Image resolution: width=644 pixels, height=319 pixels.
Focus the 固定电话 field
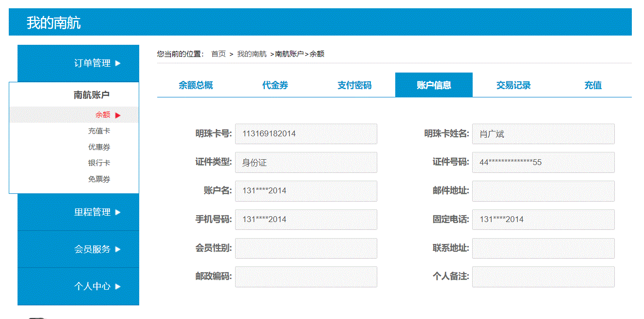tap(543, 220)
